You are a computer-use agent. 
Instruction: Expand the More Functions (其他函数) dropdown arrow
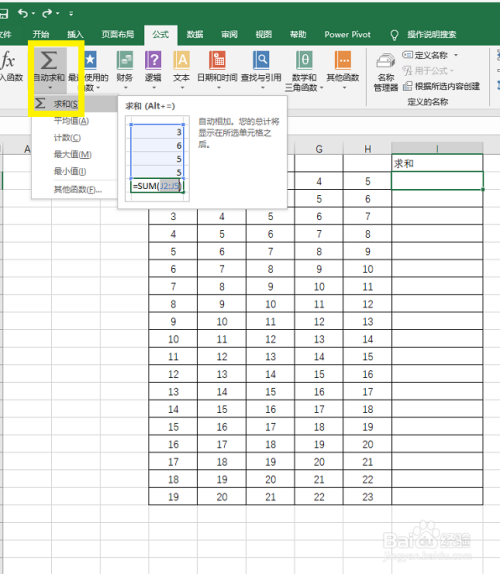(x=344, y=88)
